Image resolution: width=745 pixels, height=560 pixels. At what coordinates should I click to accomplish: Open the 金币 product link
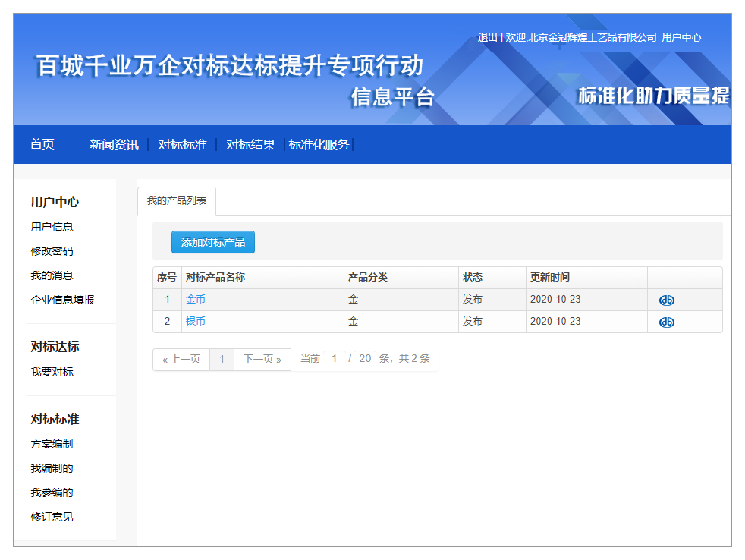point(196,300)
